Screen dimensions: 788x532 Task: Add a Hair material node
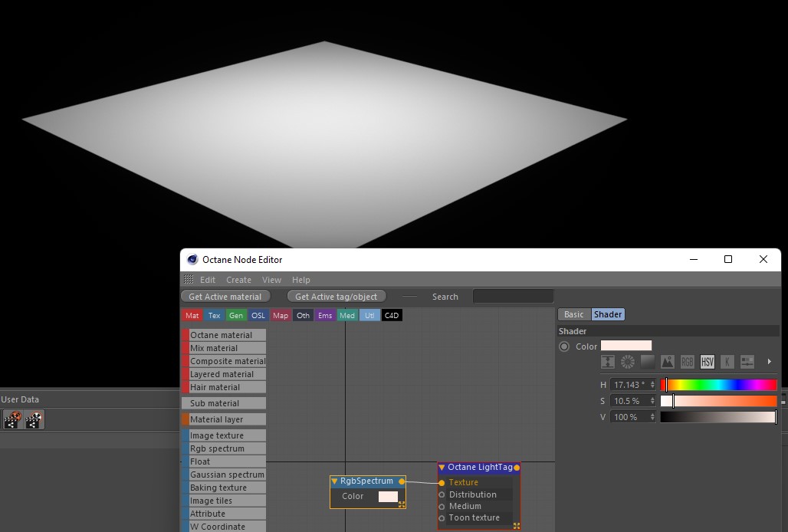[x=224, y=387]
